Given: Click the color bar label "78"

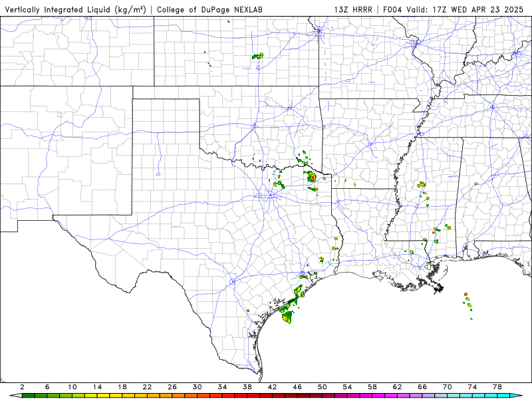Looking at the screenshot, I should click(x=497, y=387).
